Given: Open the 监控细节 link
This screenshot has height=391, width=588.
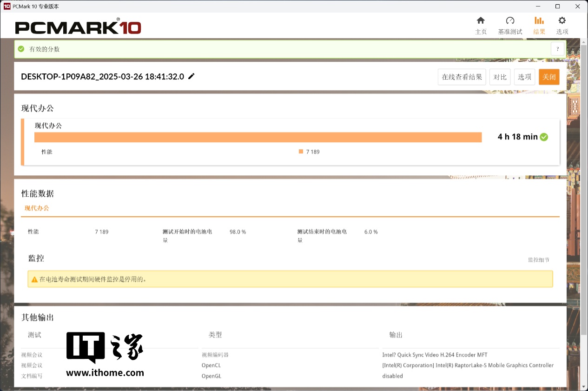Looking at the screenshot, I should coord(538,260).
